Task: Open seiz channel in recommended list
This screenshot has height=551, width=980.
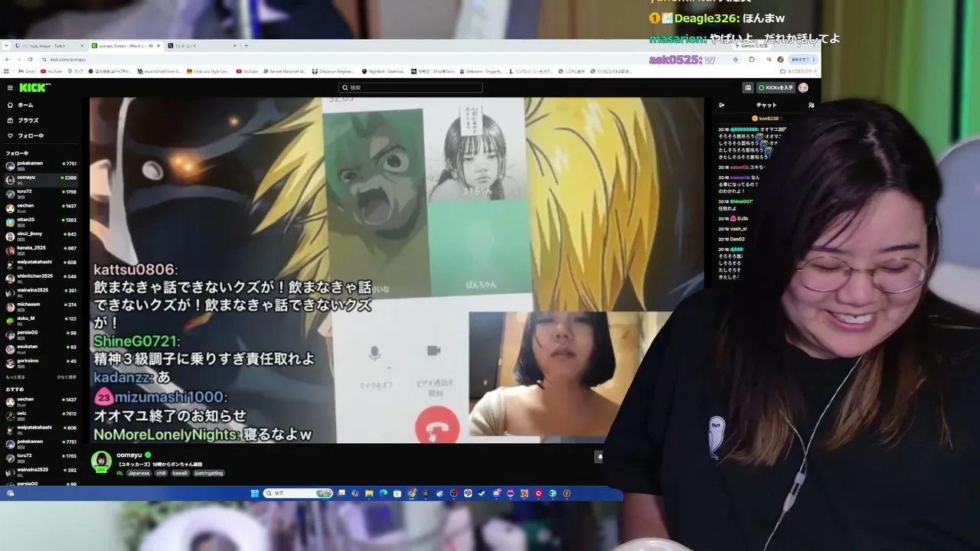Action: click(x=41, y=415)
